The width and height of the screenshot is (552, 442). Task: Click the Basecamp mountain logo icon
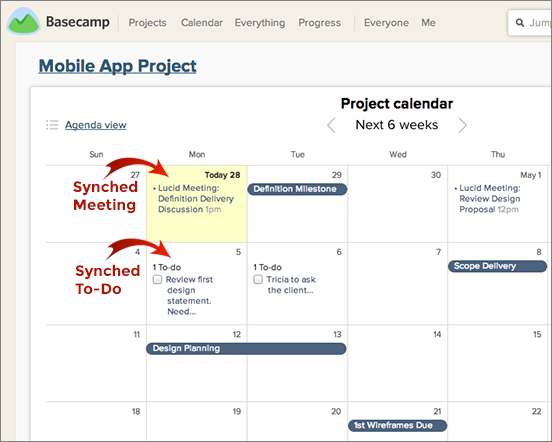pyautogui.click(x=24, y=21)
